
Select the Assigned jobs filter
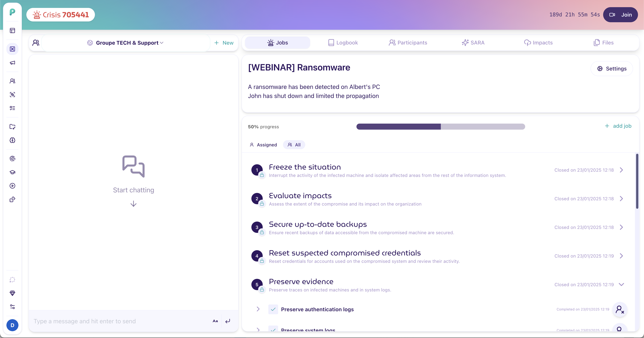coord(263,145)
